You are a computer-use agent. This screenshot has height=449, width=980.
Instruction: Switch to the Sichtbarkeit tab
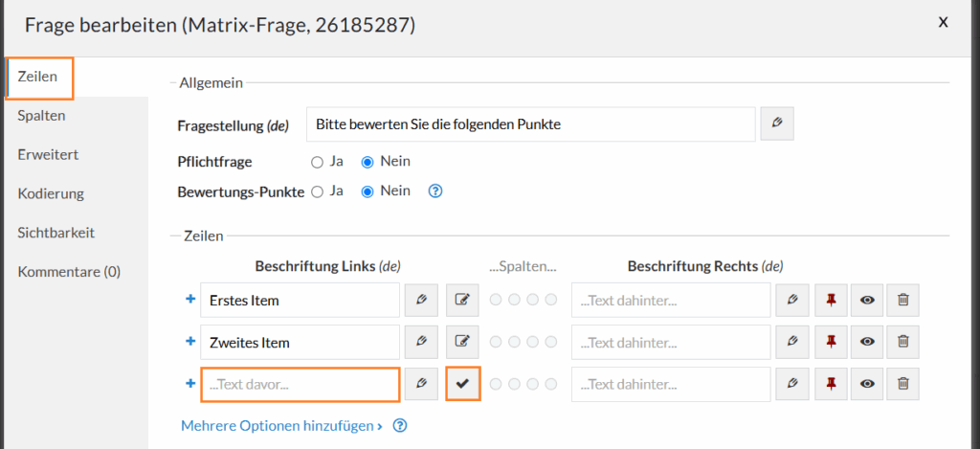[x=56, y=233]
